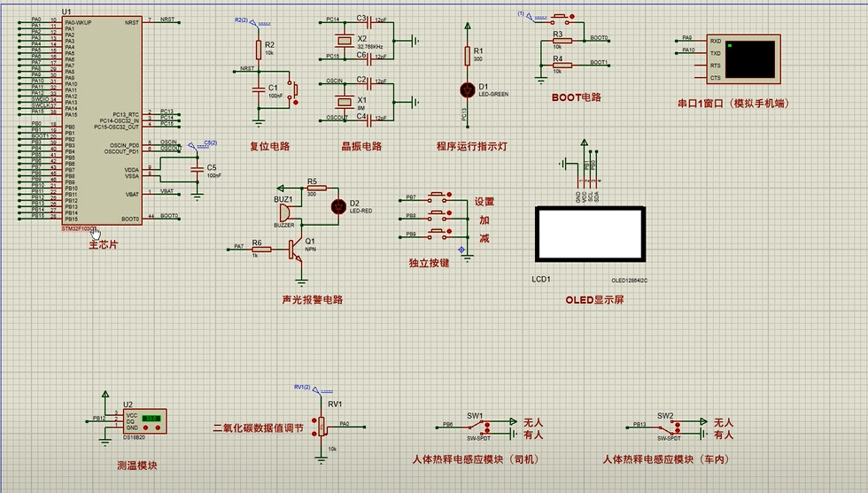Select decoupling capacitor C5 near VDDA
The image size is (868, 493).
197,169
